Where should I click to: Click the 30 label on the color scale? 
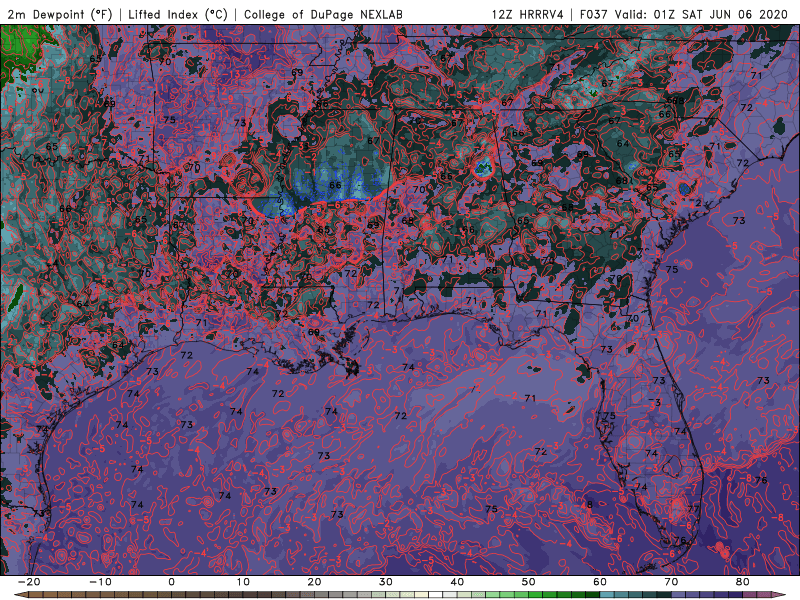pos(386,582)
